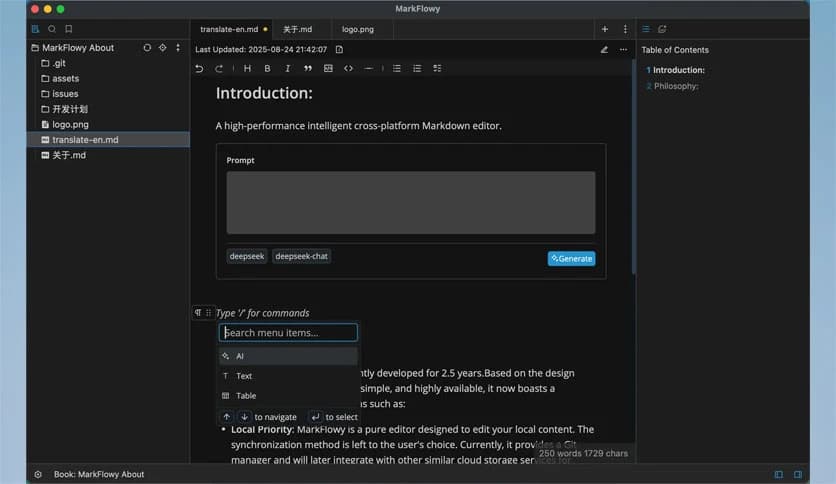
Task: Choose Text from the slash menu
Action: 288,376
